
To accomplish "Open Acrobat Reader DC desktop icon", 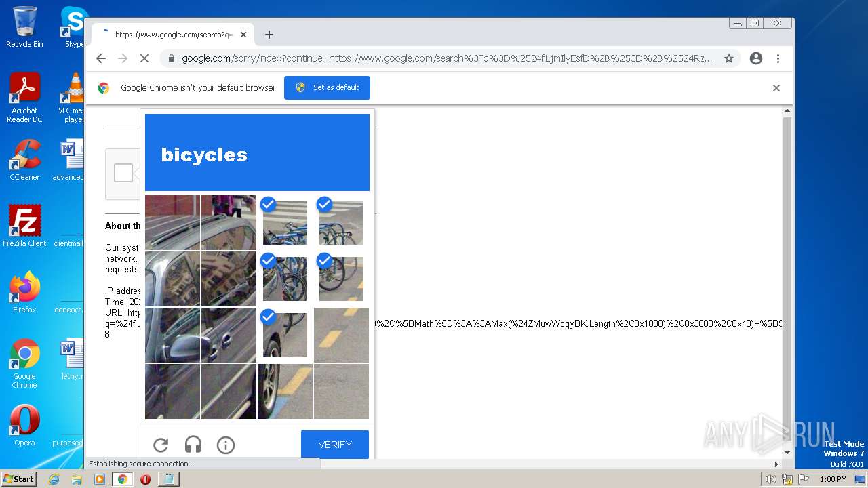I will pos(24,98).
